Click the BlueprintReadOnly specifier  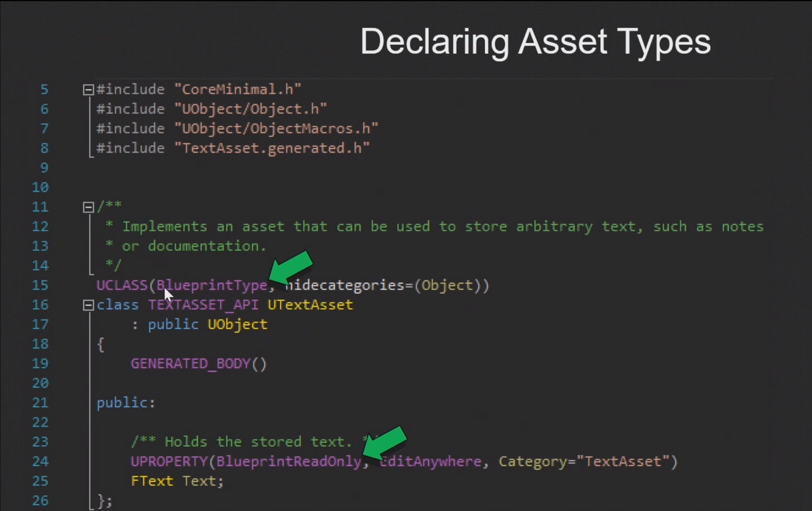[x=289, y=462]
